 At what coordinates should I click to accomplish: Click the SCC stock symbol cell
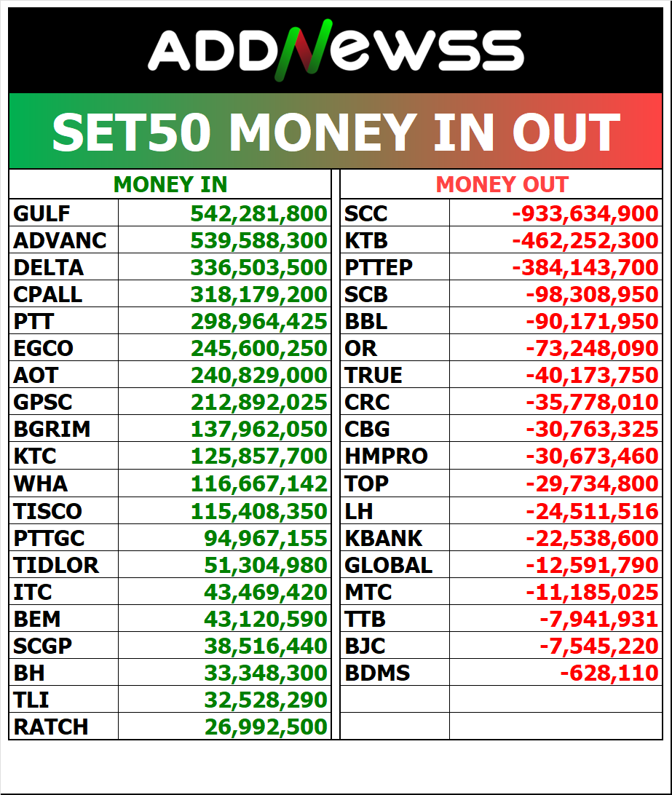(366, 213)
